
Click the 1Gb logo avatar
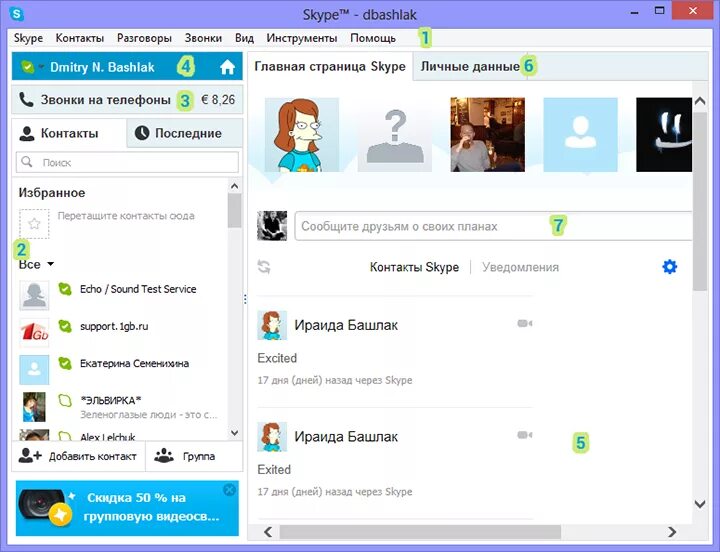[x=34, y=332]
